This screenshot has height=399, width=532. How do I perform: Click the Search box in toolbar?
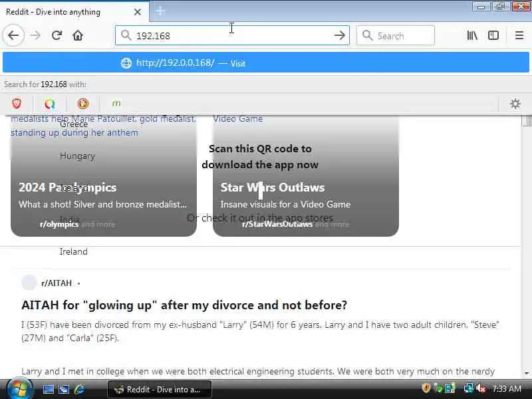click(x=395, y=35)
